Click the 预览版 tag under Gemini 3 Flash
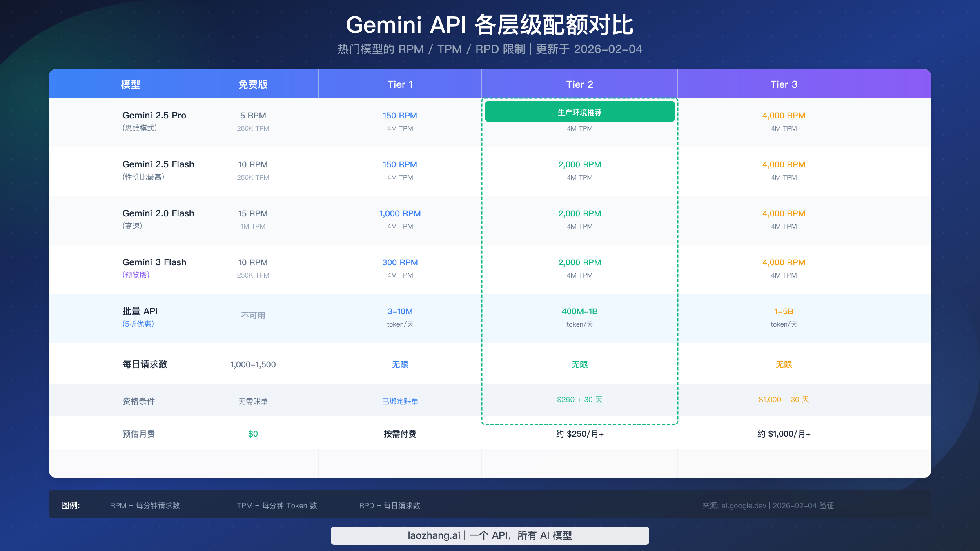 136,275
